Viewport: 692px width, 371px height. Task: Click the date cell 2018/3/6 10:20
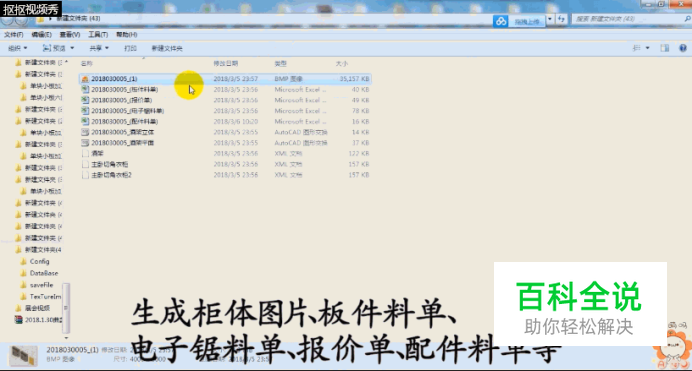coord(236,121)
